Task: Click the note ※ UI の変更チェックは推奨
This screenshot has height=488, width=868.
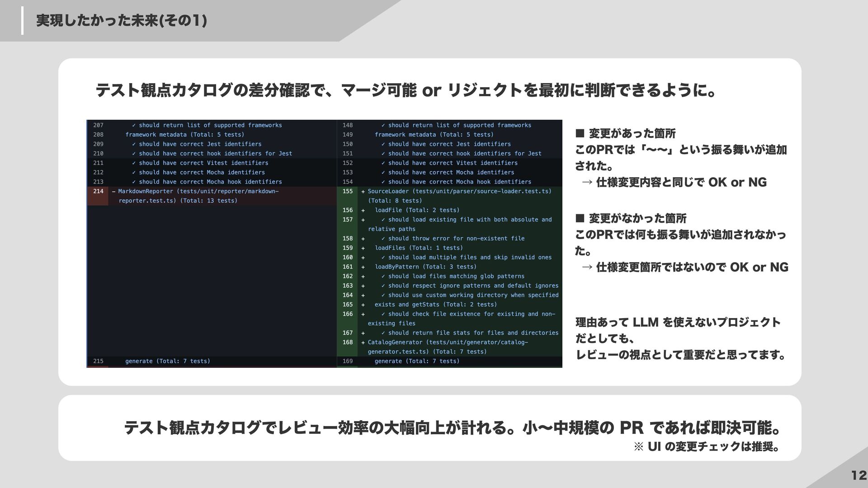Action: pyautogui.click(x=706, y=447)
